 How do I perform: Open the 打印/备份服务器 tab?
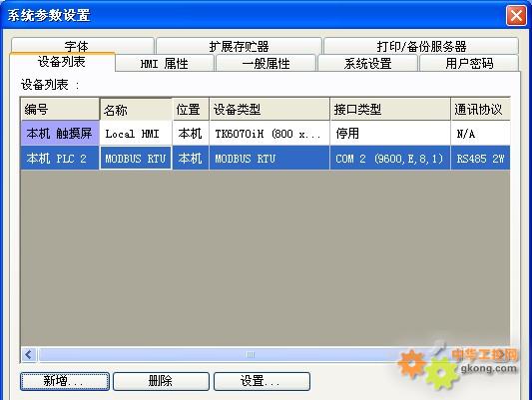[421, 46]
